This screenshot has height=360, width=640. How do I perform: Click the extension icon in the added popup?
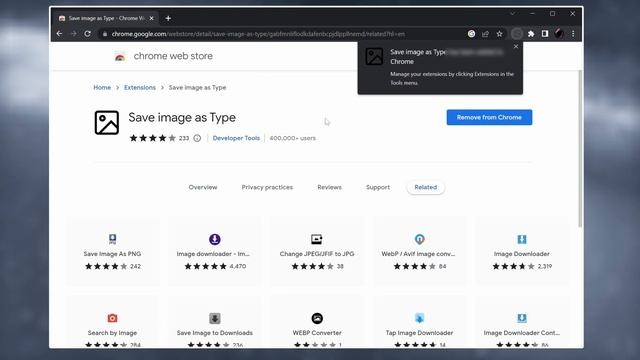tap(374, 57)
